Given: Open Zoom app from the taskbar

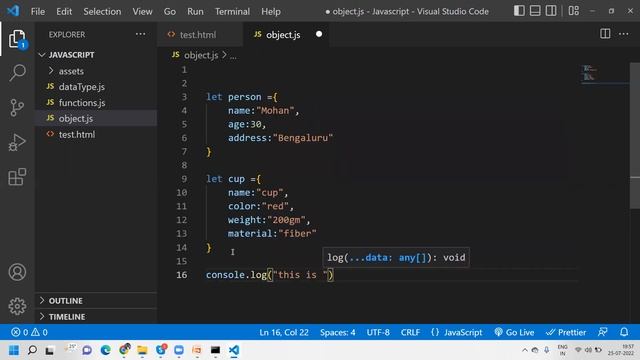Looking at the screenshot, I should [179, 350].
